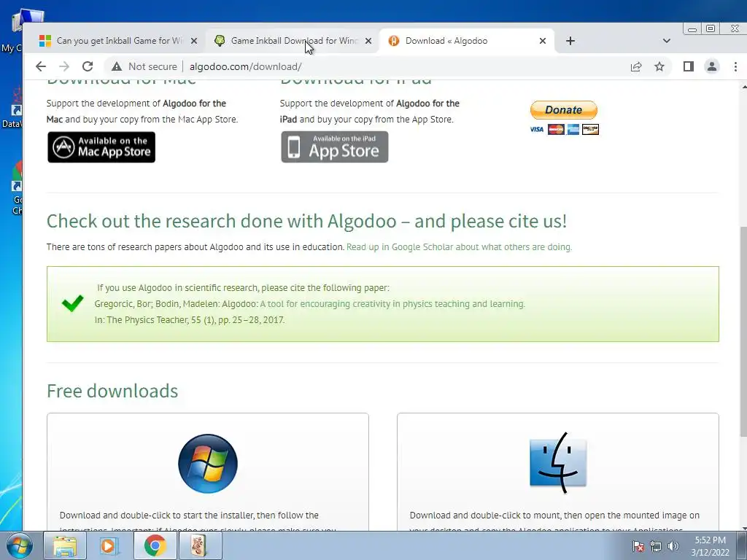Open the Mac App Store badge
This screenshot has width=747, height=560.
coord(101,147)
